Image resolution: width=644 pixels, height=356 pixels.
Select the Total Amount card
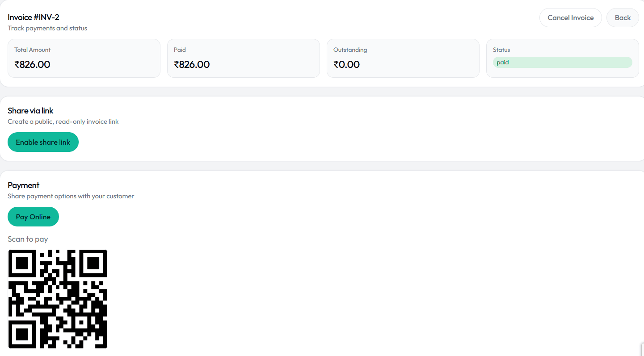tap(84, 58)
